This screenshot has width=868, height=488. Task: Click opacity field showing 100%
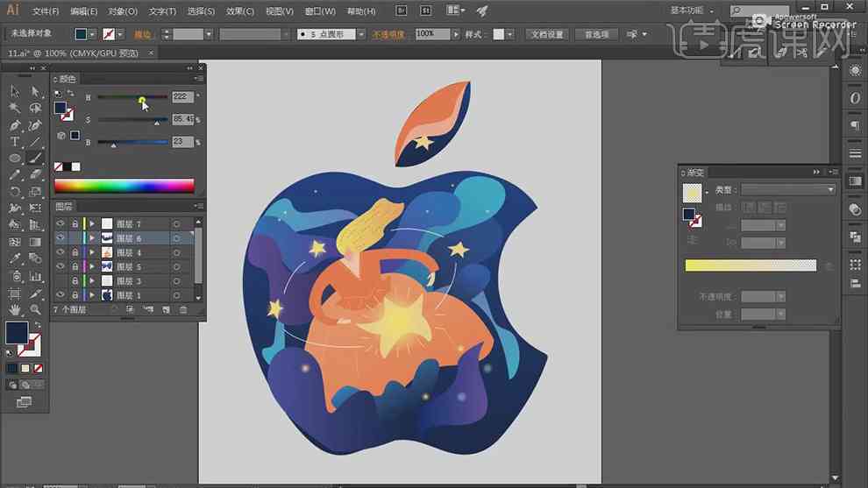pos(432,34)
